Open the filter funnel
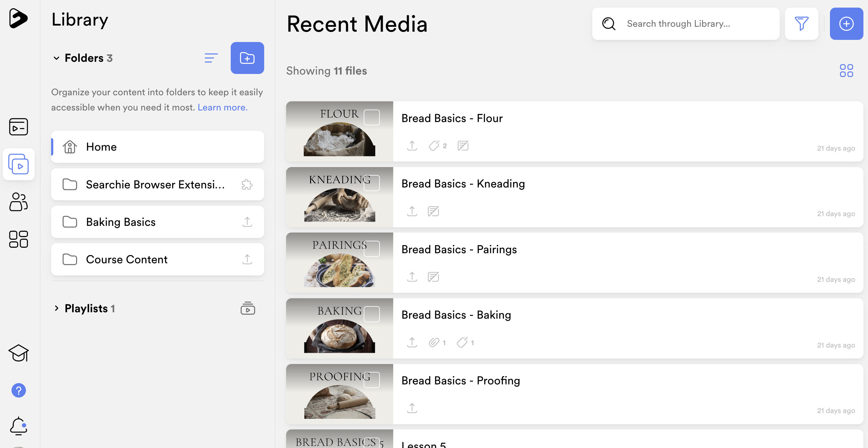The width and height of the screenshot is (868, 448). 802,23
